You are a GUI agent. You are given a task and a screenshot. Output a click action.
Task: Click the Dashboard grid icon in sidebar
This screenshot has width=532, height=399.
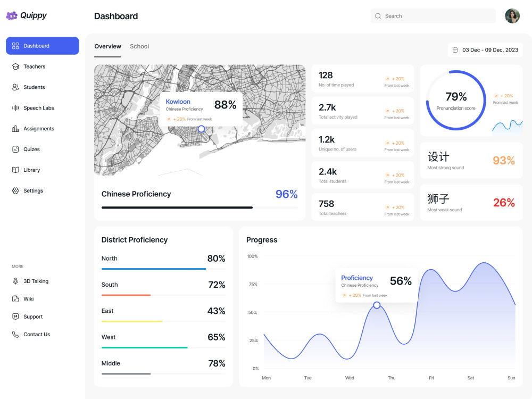point(15,46)
